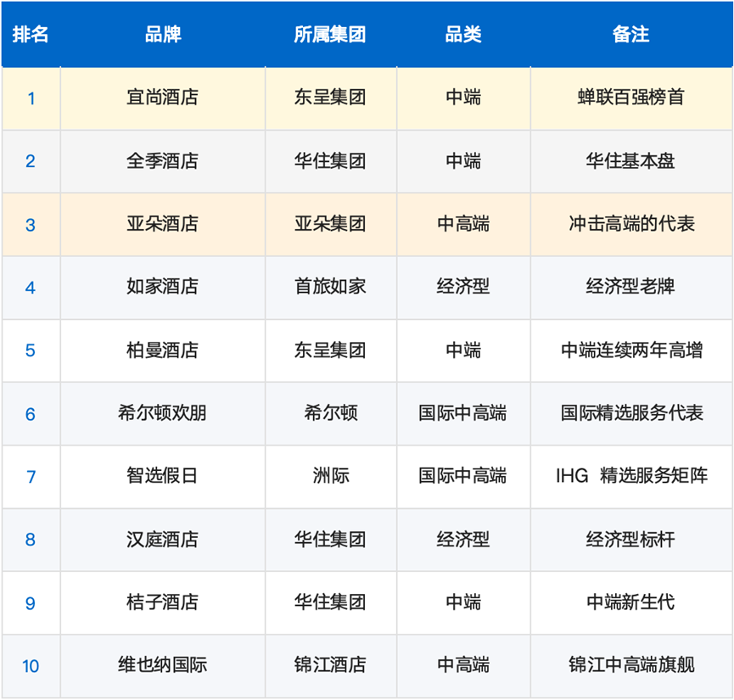
Task: Click rank number 8
Action: coord(31,540)
